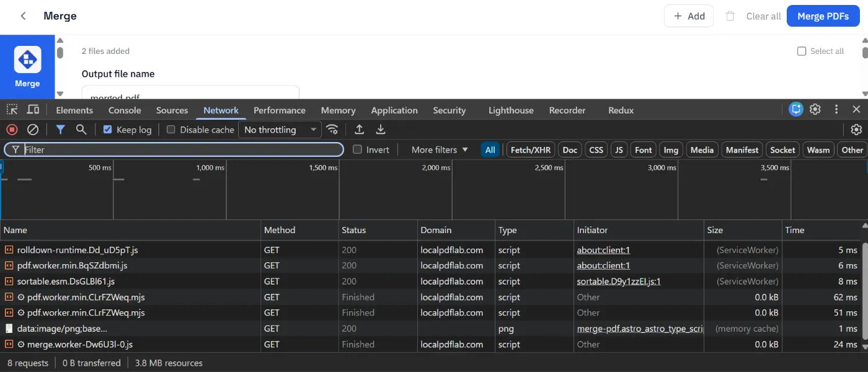Sort requests by Status column header
The height and width of the screenshot is (372, 868).
pyautogui.click(x=378, y=230)
